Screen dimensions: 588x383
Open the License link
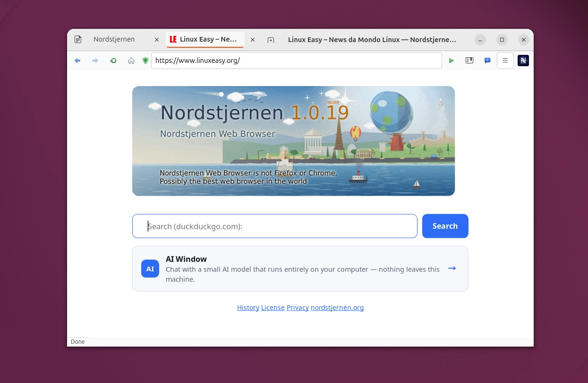[273, 307]
